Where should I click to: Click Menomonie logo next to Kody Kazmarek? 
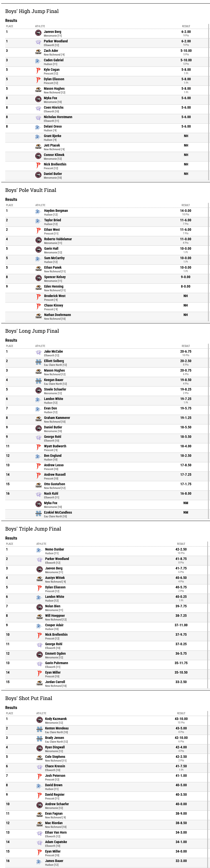pyautogui.click(x=39, y=720)
